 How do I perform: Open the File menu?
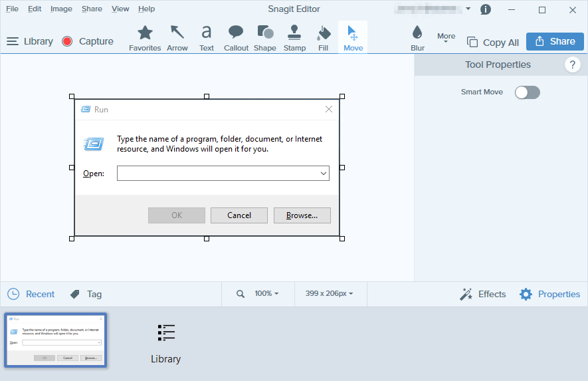coord(12,9)
